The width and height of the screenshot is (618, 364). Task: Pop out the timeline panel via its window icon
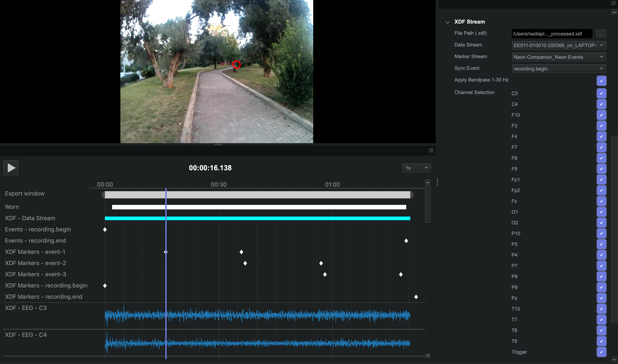point(431,150)
